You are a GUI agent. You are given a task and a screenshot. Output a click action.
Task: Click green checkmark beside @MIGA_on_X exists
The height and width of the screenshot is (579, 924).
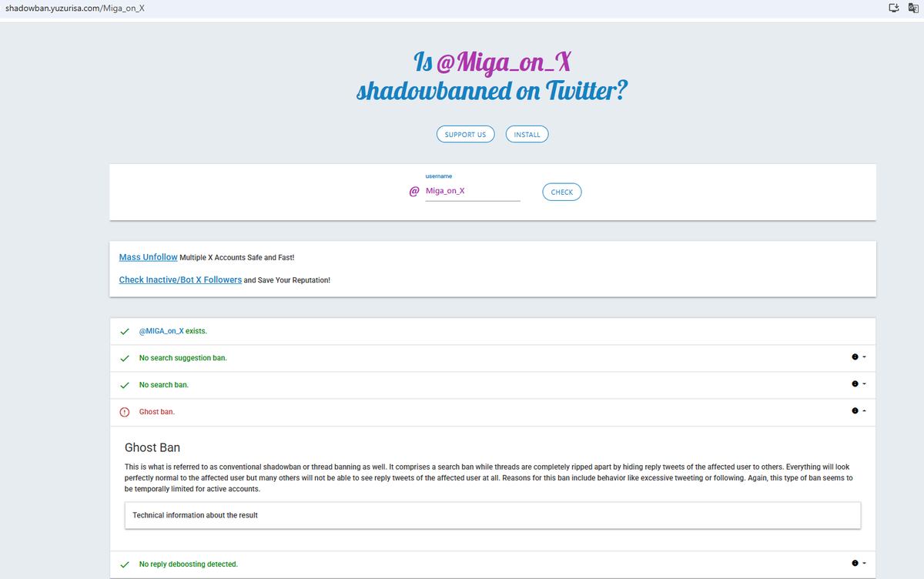pos(124,331)
